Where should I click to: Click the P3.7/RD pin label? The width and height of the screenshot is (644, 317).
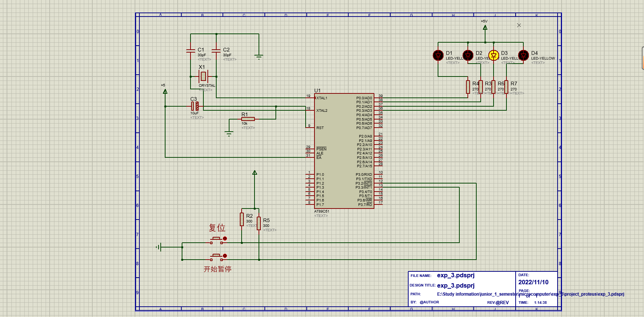[x=365, y=205]
